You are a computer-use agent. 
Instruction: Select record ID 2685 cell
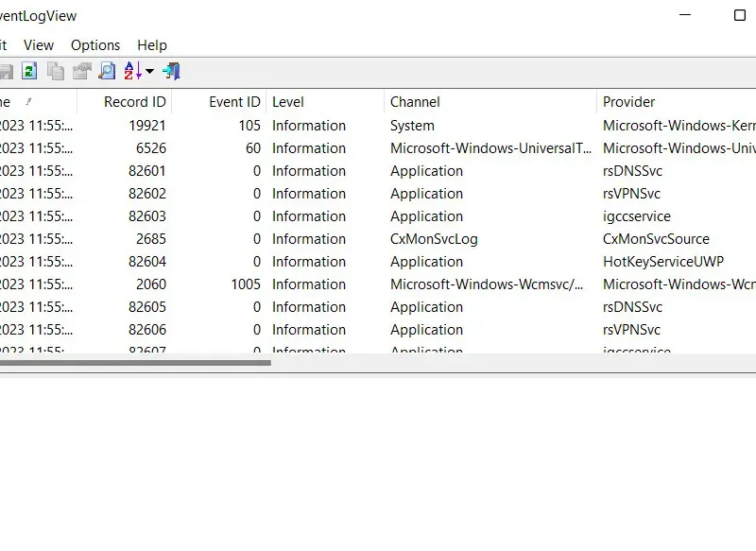pos(151,238)
